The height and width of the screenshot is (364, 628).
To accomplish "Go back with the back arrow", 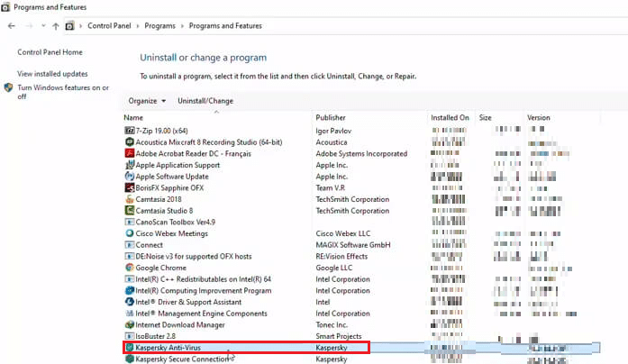I will (11, 25).
